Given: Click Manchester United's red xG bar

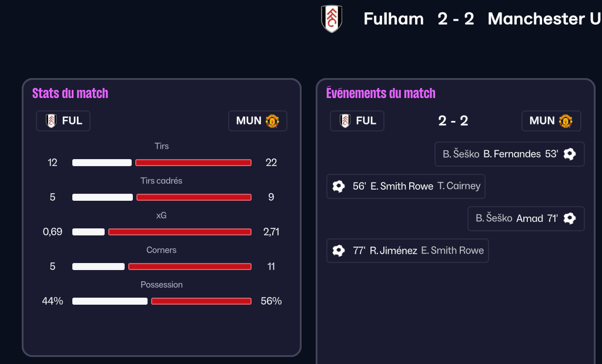Looking at the screenshot, I should pyautogui.click(x=179, y=232).
